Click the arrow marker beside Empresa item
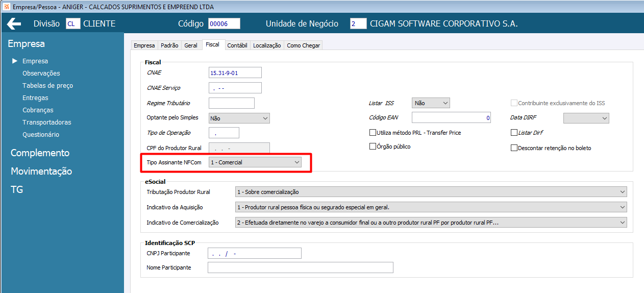 tap(15, 61)
